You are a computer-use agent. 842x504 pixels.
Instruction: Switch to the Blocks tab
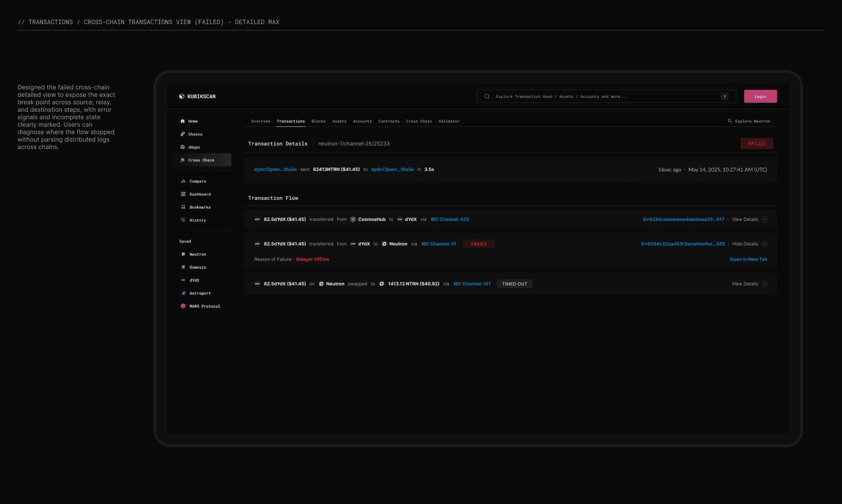318,121
